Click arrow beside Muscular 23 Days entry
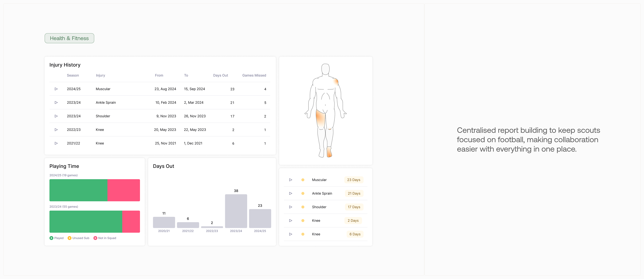This screenshot has height=279, width=644. (290, 180)
